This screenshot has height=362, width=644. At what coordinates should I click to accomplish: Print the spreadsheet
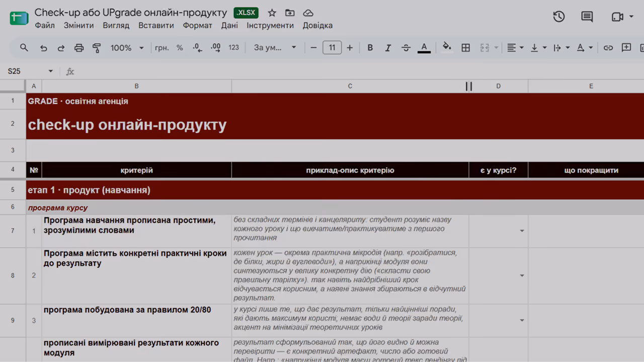coord(79,48)
